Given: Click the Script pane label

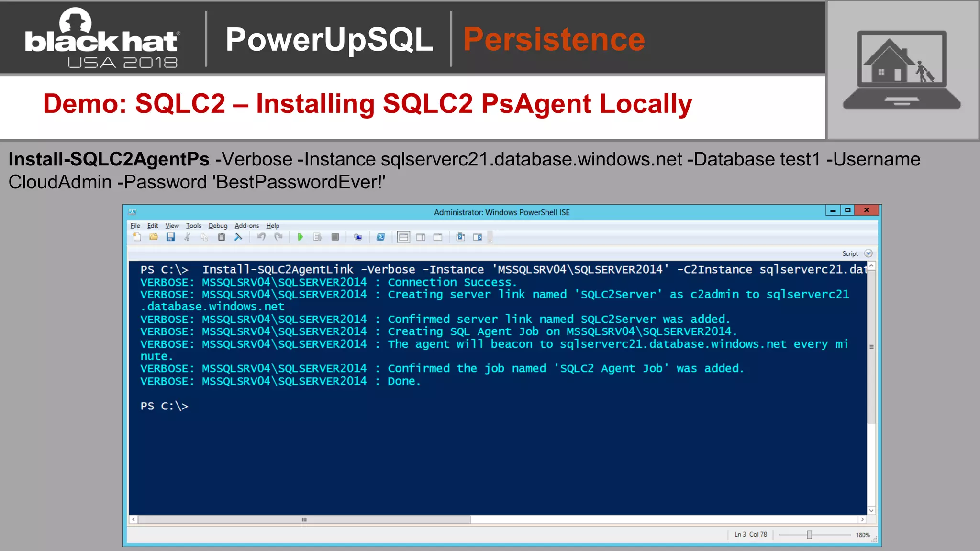Looking at the screenshot, I should [x=850, y=253].
